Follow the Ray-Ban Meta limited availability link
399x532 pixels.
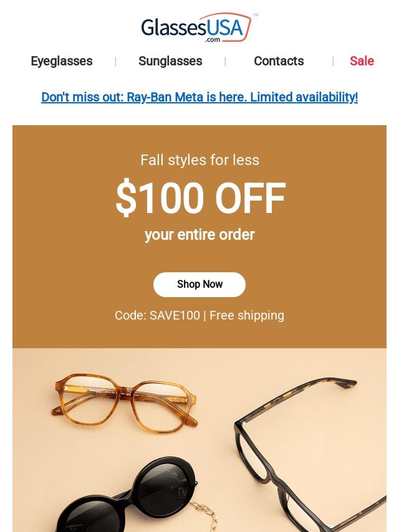point(199,97)
